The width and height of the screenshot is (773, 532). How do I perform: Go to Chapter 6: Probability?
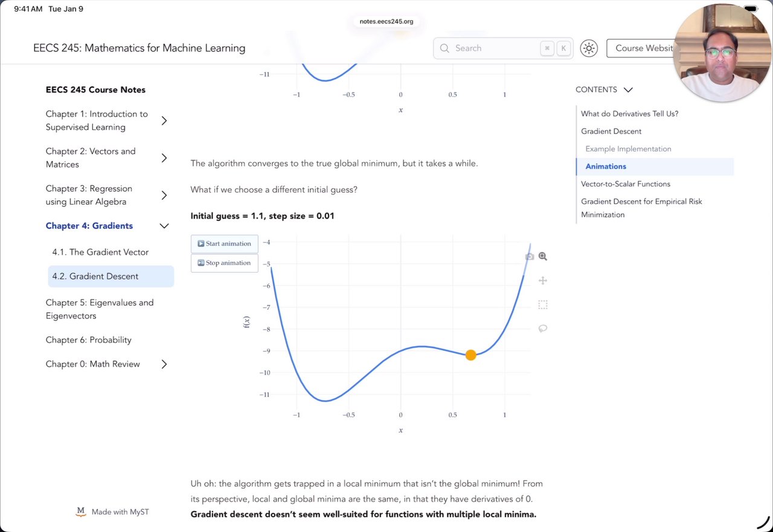tap(88, 340)
